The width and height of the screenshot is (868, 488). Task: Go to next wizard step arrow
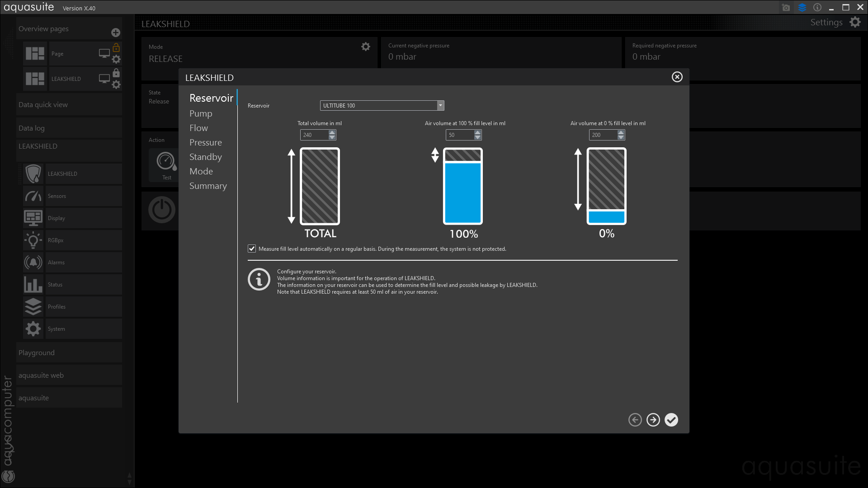pyautogui.click(x=653, y=420)
